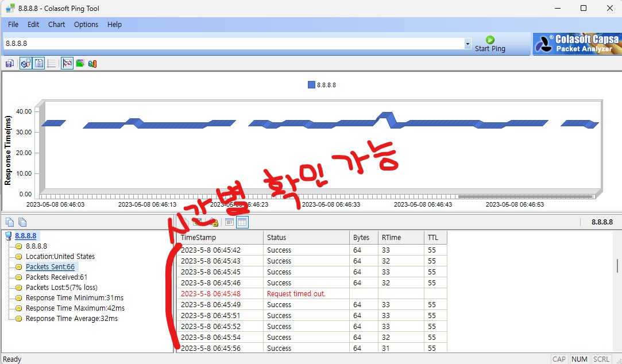Open the Help menu
Viewport: 622px width, 364px height.
point(115,25)
